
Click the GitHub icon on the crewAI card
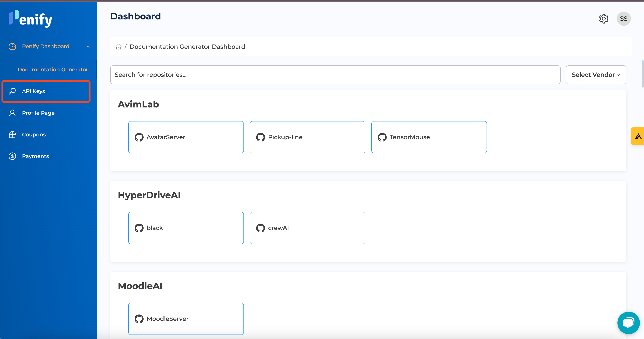pos(260,228)
